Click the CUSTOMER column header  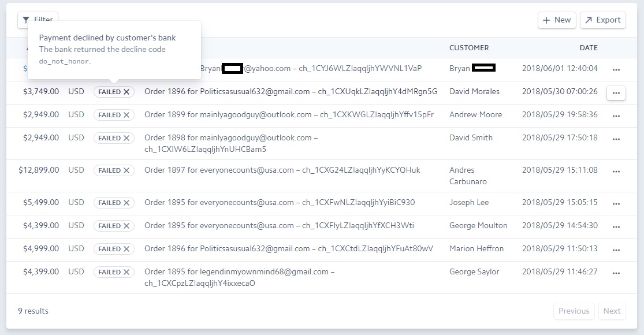pyautogui.click(x=469, y=48)
